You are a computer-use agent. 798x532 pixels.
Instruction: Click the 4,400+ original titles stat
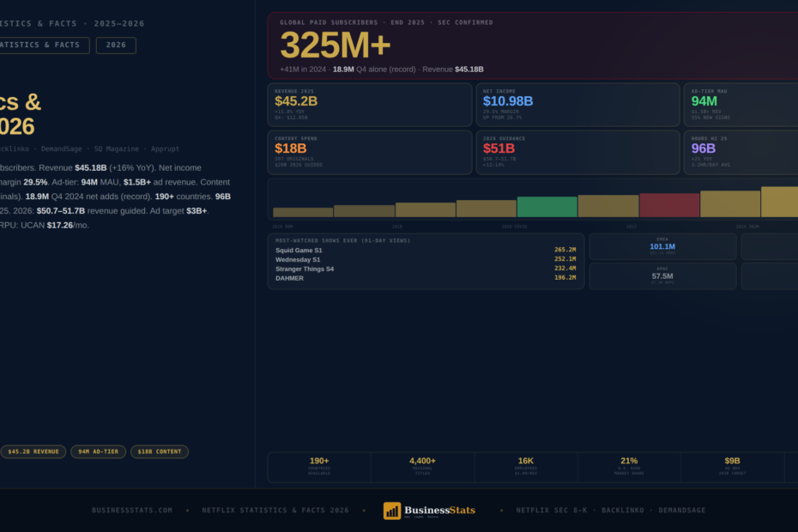click(422, 466)
